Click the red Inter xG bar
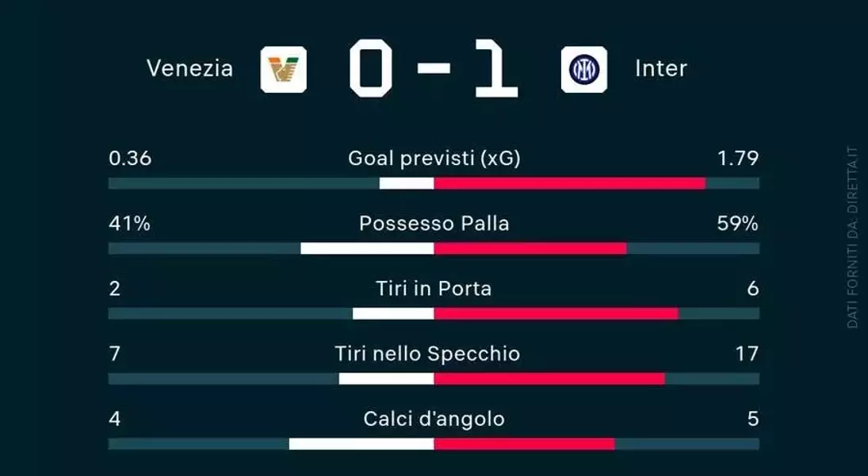Screen dimensions: 868x476 [570, 183]
